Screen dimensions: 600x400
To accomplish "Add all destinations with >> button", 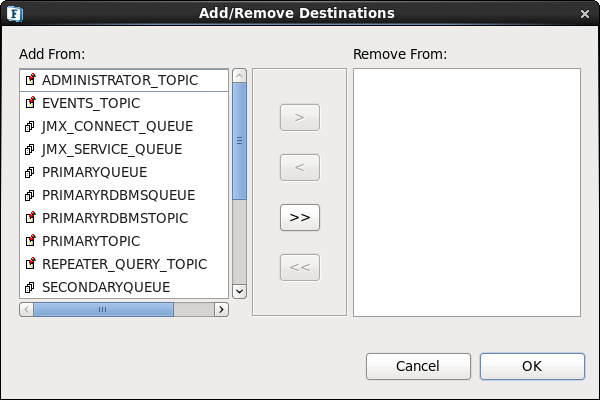I will pos(300,217).
